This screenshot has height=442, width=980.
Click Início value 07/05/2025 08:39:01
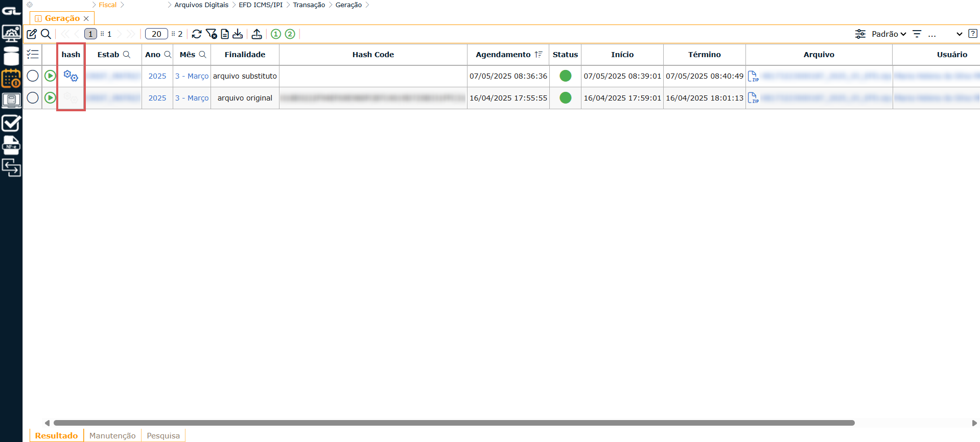pyautogui.click(x=622, y=76)
